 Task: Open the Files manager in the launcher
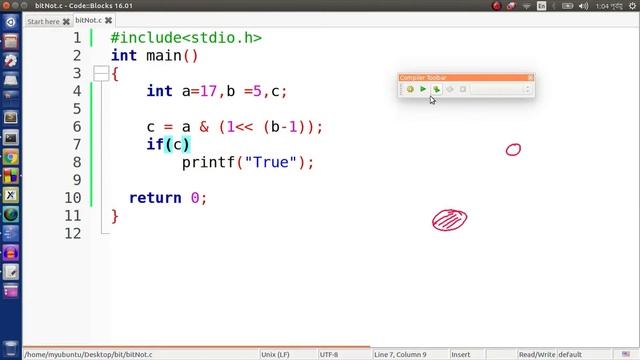click(11, 41)
